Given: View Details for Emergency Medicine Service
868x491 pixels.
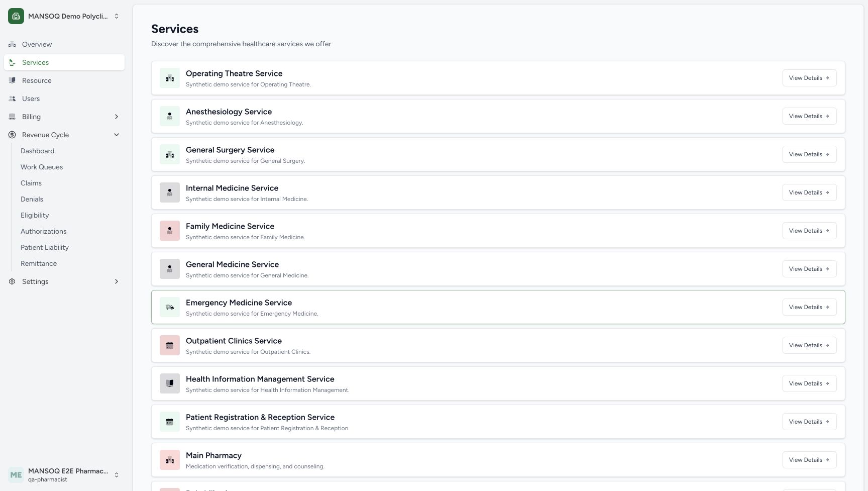Looking at the screenshot, I should 809,307.
